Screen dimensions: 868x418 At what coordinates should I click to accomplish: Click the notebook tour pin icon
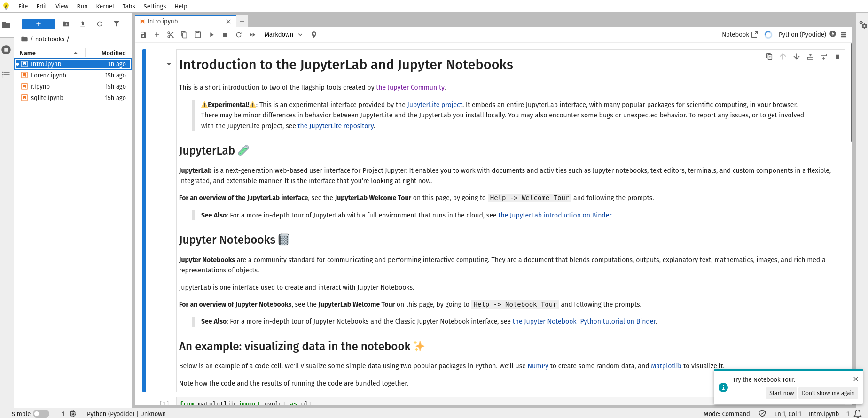pos(314,35)
